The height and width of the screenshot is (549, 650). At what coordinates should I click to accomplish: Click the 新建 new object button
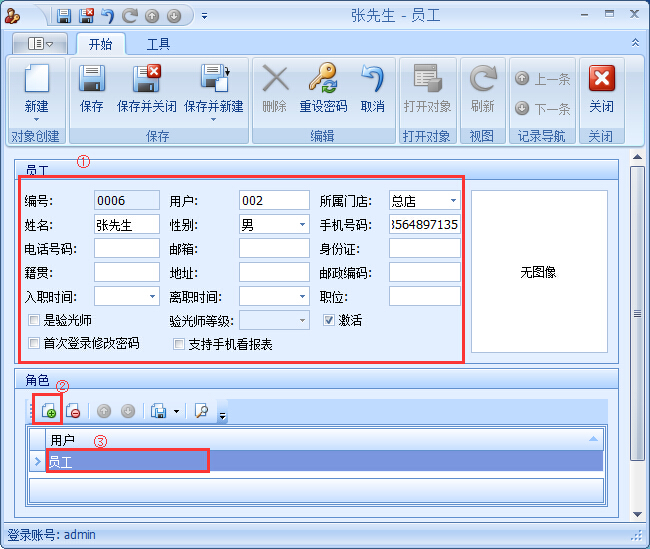36,92
